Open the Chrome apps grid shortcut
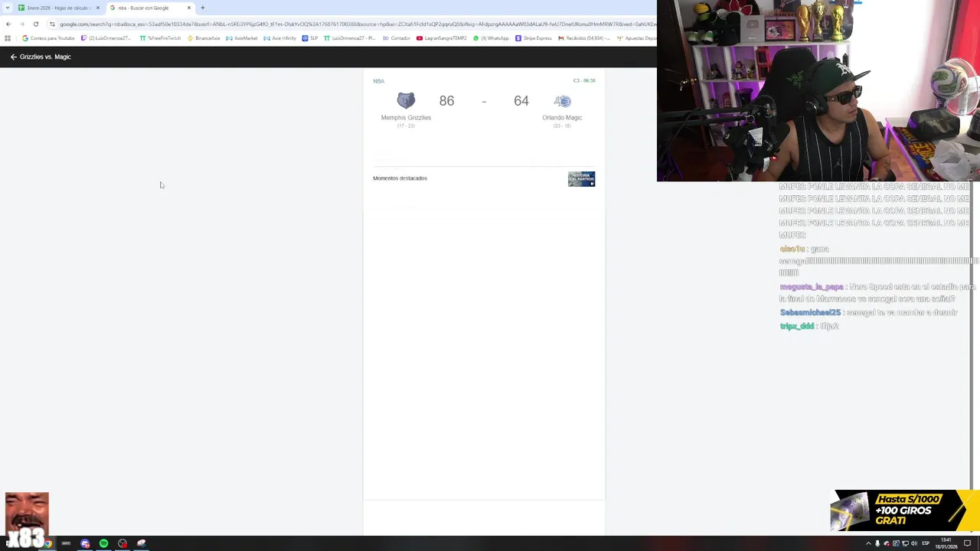 (8, 38)
